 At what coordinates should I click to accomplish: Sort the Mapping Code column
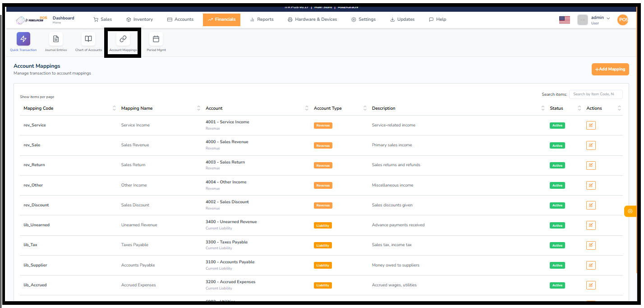(114, 108)
